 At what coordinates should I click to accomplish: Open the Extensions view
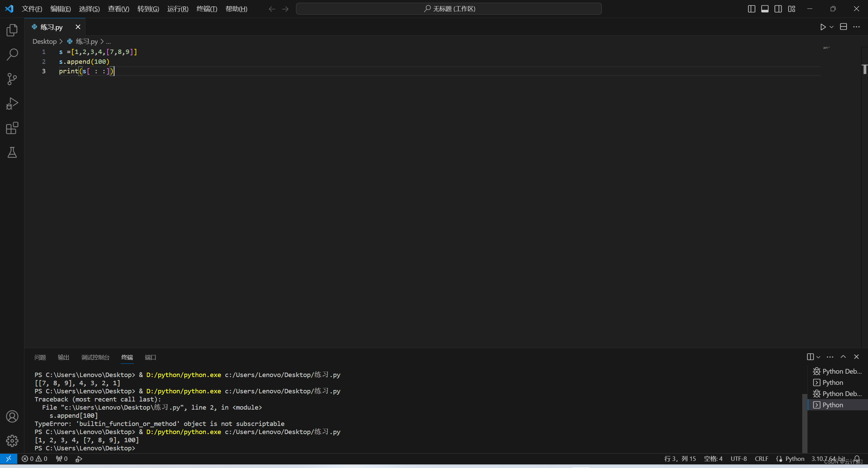pos(12,128)
